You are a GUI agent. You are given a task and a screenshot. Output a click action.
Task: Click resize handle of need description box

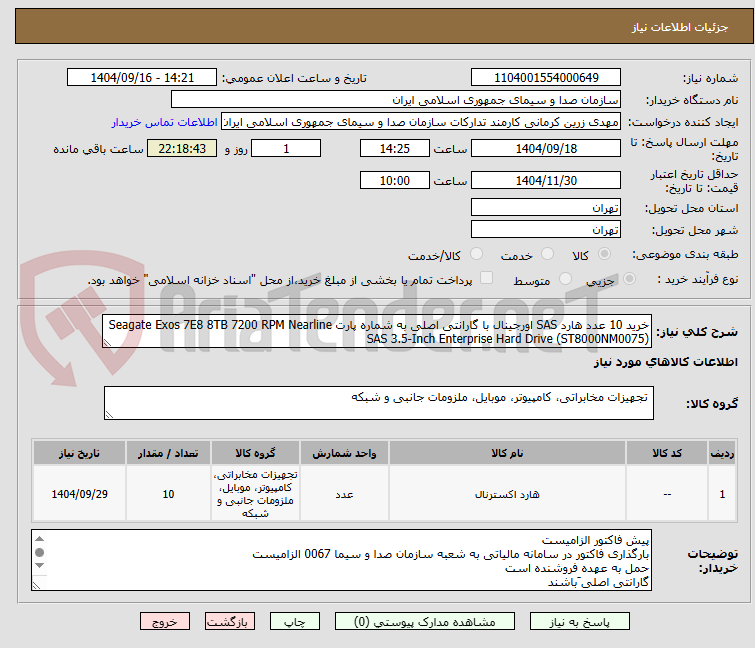(x=109, y=341)
